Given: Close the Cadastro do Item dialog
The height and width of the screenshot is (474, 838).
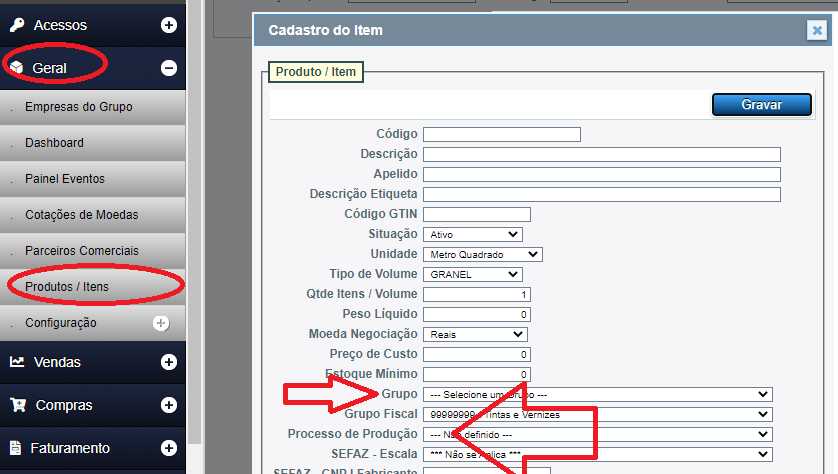Looking at the screenshot, I should (816, 31).
